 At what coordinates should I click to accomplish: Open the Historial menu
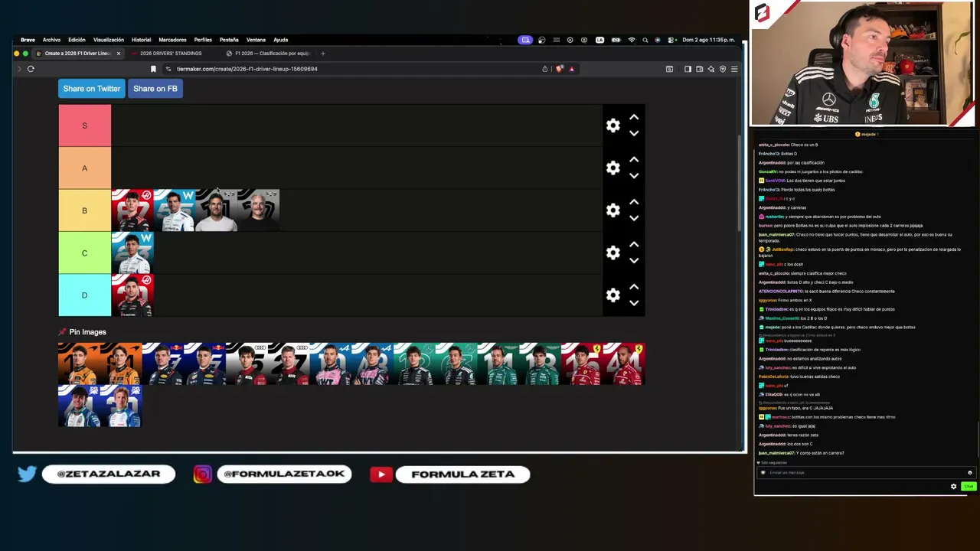pos(141,40)
